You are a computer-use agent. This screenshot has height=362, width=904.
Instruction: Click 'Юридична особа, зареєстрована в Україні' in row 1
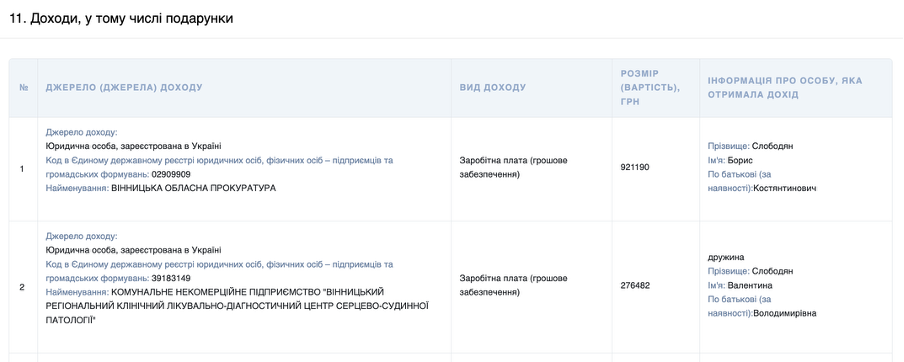(133, 146)
